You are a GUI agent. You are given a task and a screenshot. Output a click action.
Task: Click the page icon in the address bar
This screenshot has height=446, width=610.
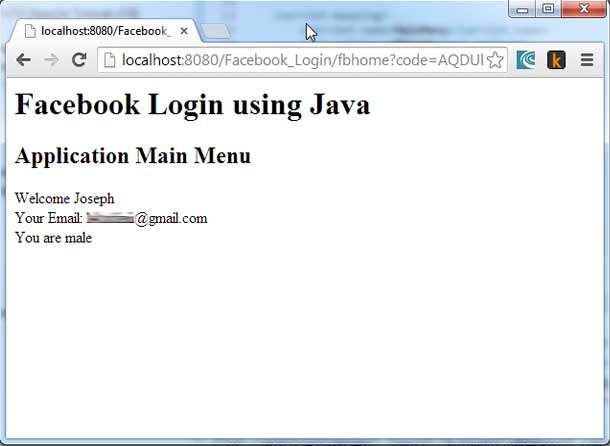[110, 60]
